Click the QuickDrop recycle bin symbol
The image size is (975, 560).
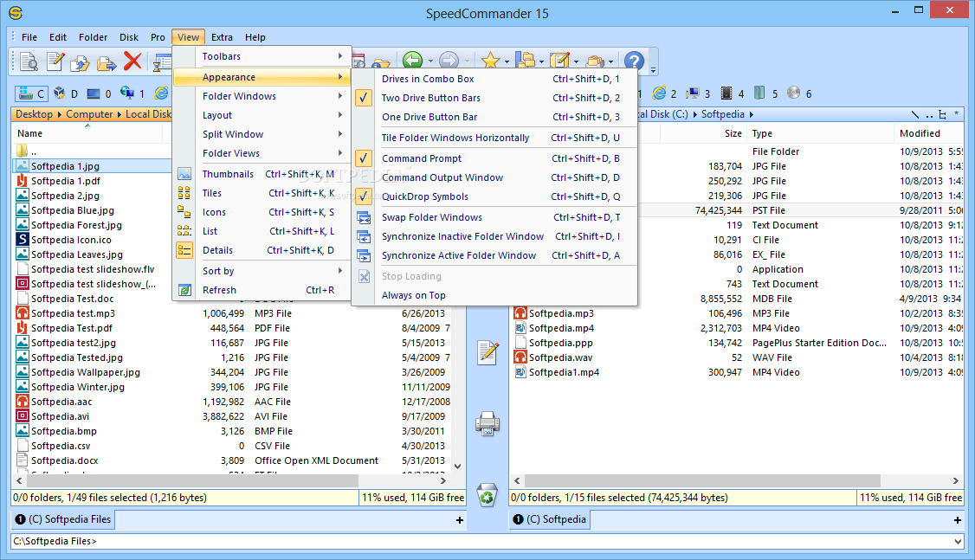coord(487,495)
